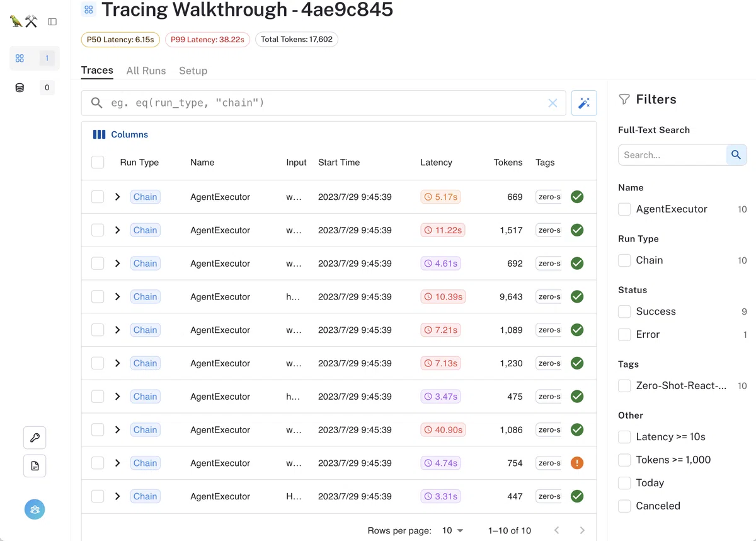Click the Total Tokens badge
The height and width of the screenshot is (541, 756).
pos(297,39)
